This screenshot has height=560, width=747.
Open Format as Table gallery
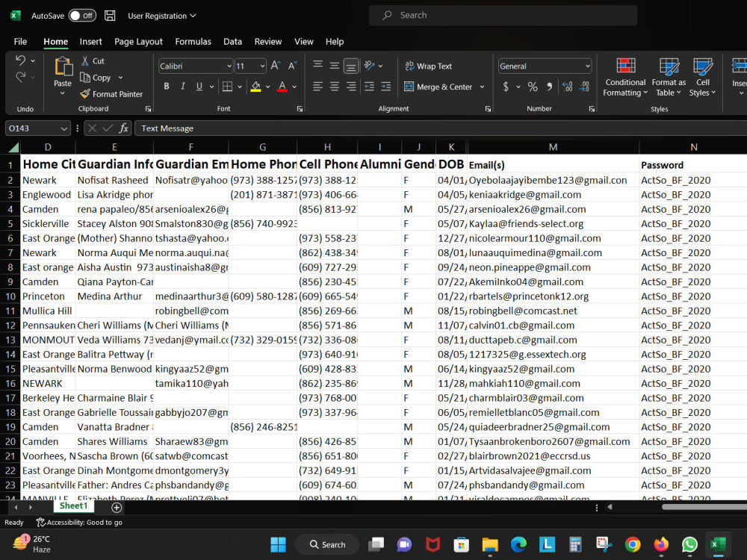669,77
